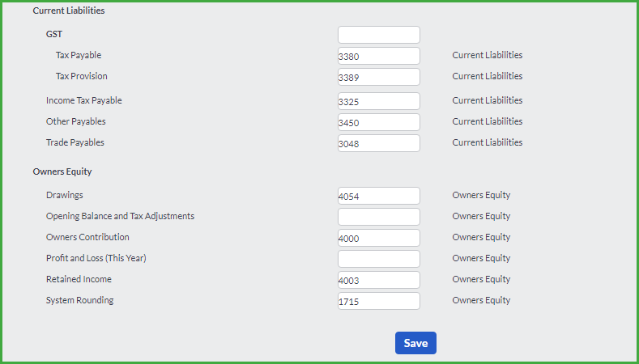
Task: Click the Other Payables field with 3450
Action: (378, 122)
